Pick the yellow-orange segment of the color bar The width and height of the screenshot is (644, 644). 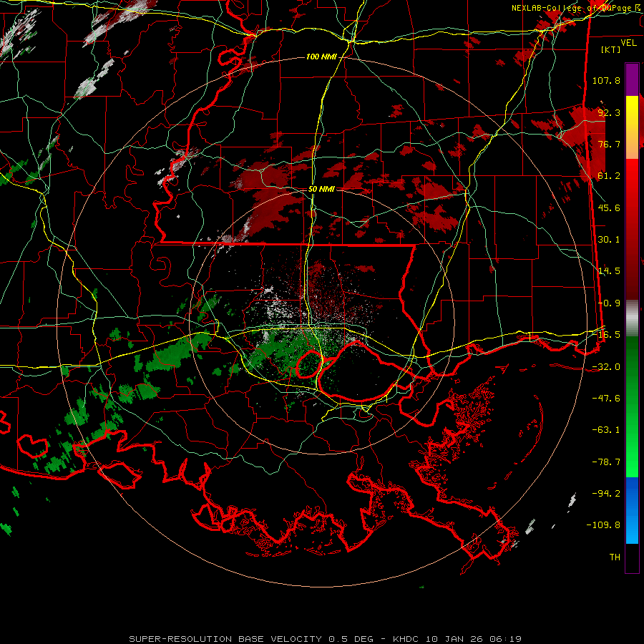tap(632, 127)
